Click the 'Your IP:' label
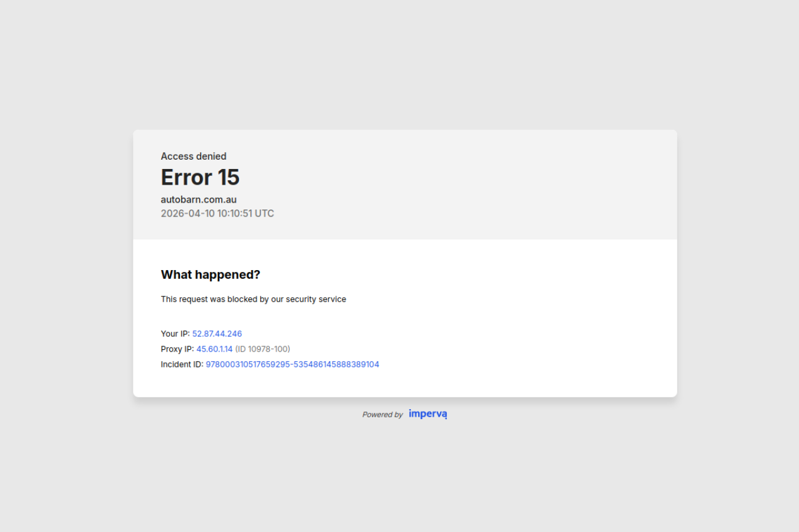This screenshot has height=532, width=799. (175, 334)
